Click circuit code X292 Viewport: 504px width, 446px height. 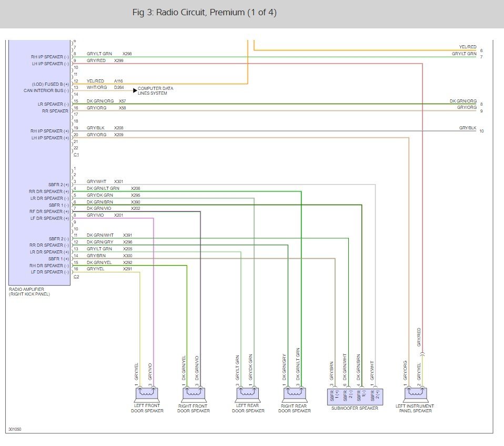click(x=128, y=262)
